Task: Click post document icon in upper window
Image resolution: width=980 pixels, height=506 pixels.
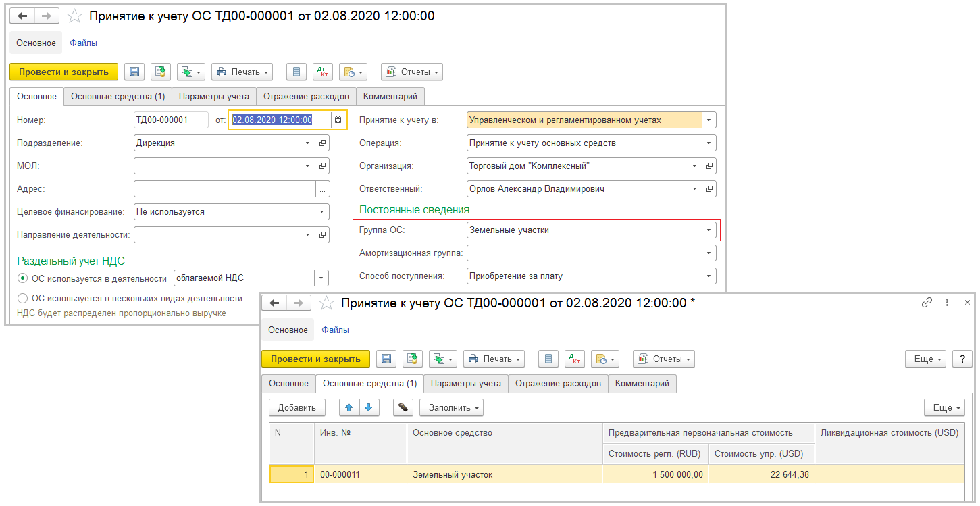Action: click(x=160, y=72)
